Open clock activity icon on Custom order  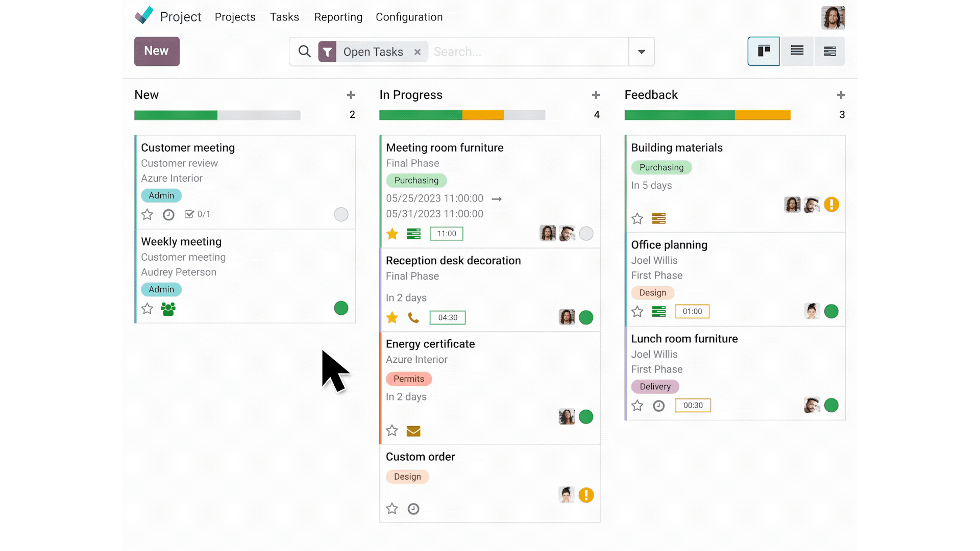pos(413,509)
